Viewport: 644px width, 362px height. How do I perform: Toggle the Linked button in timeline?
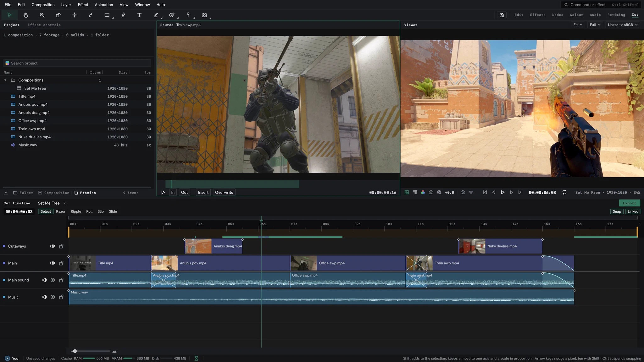click(x=633, y=211)
